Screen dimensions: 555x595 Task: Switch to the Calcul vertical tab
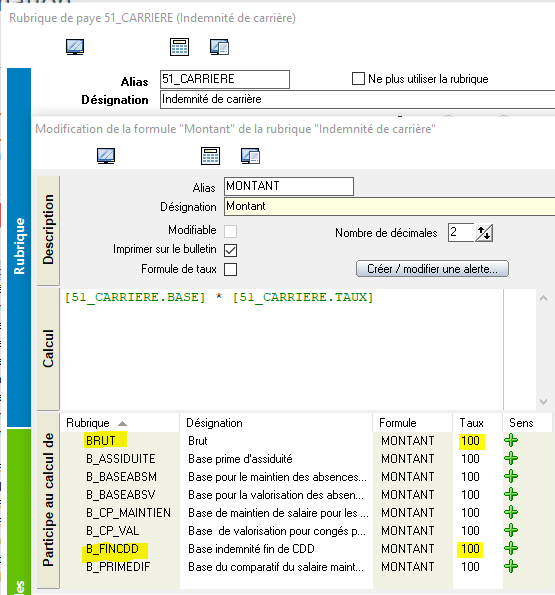tap(48, 348)
